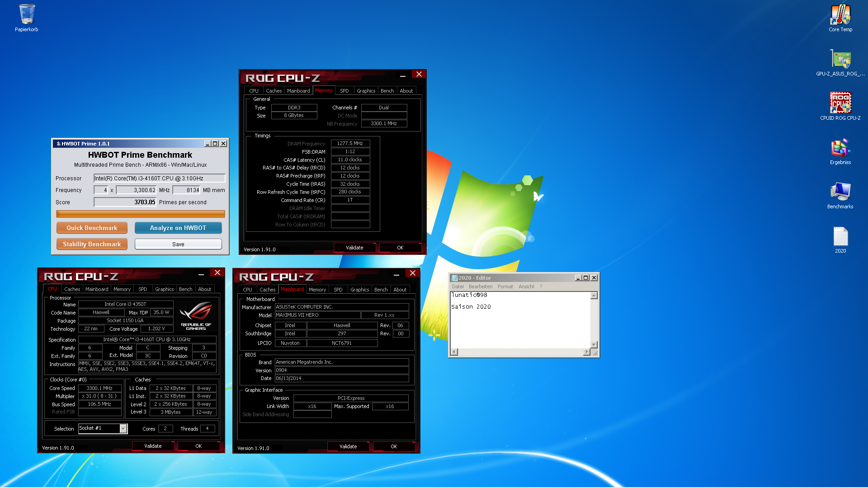This screenshot has width=868, height=488.
Task: Click Editor vertical scrollbar up arrow
Action: 594,296
